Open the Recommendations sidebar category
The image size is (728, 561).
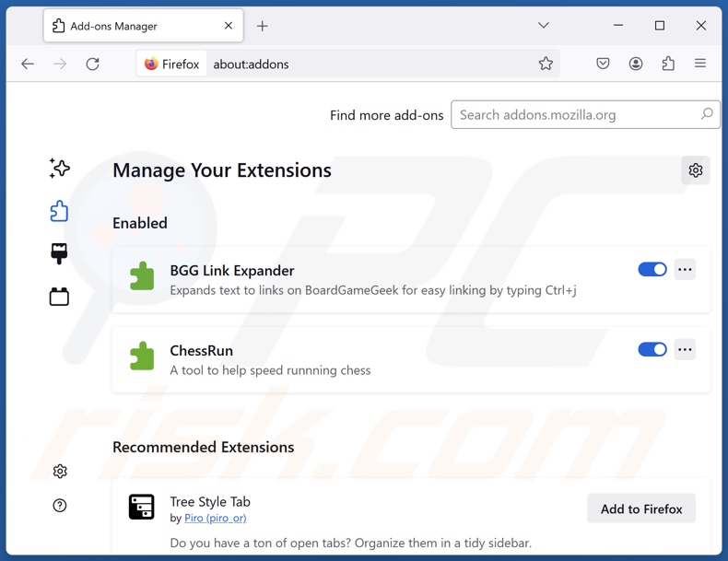pos(60,169)
